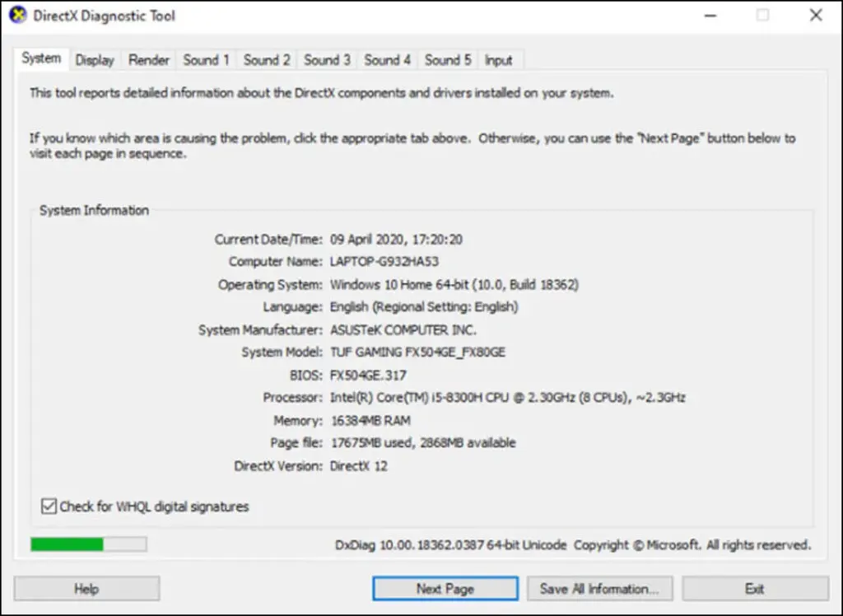Viewport: 843px width, 616px height.
Task: Click Save All Information
Action: 600,588
